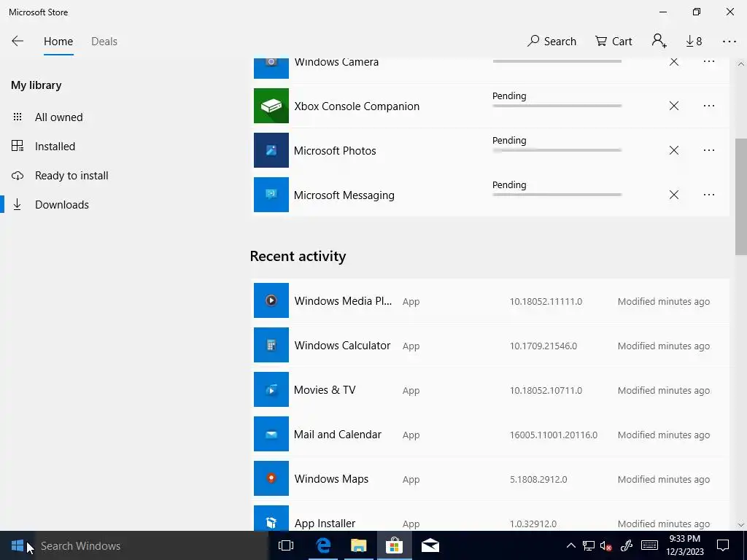Open the Cart
The image size is (747, 560).
614,42
